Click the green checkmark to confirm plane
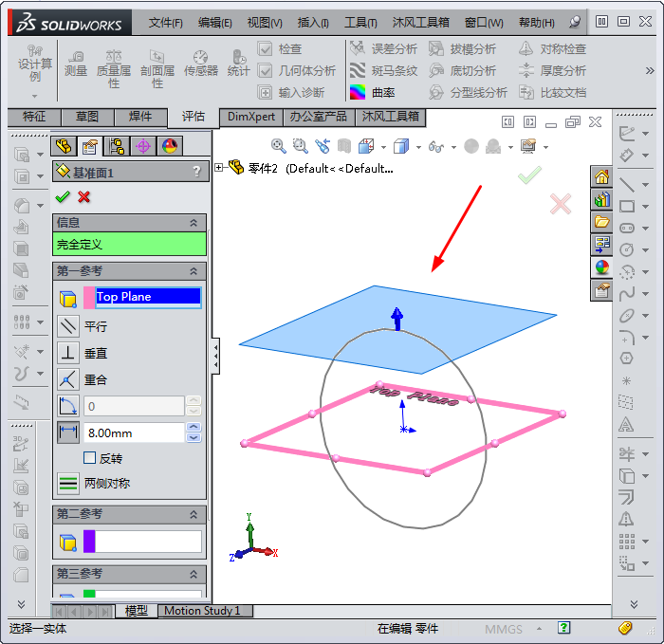The image size is (664, 644). click(x=63, y=196)
